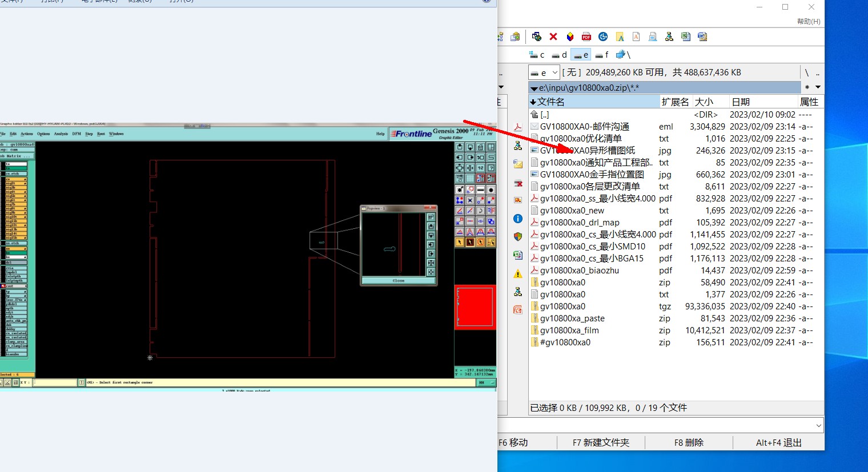Open the path history arrow before e:\inpu
This screenshot has width=868, height=472.
pos(534,88)
